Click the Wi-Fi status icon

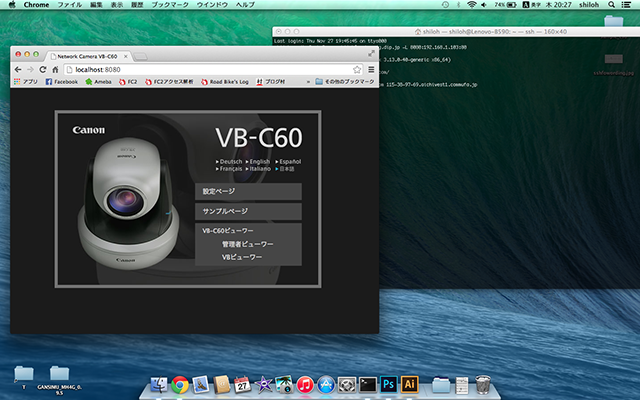[x=472, y=5]
